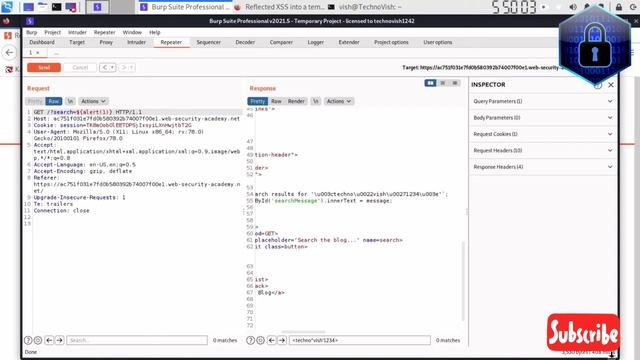The image size is (640, 360).
Task: Open the Request Actions dropdown
Action: coord(93,101)
